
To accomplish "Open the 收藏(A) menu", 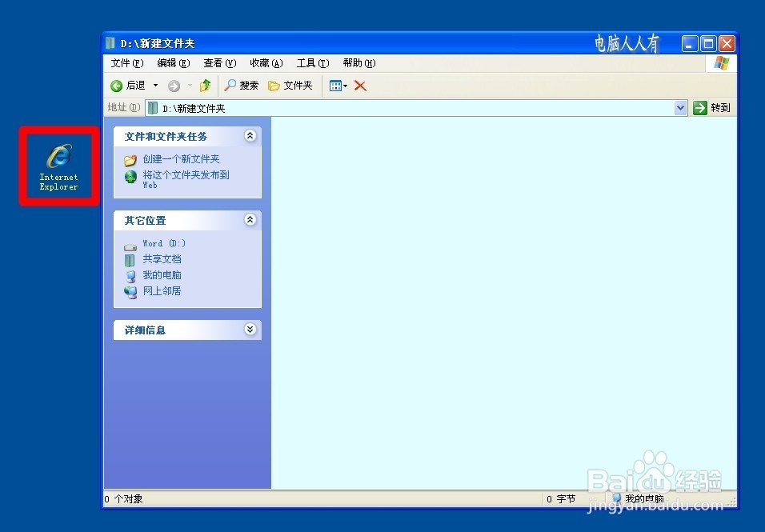I will coord(266,63).
